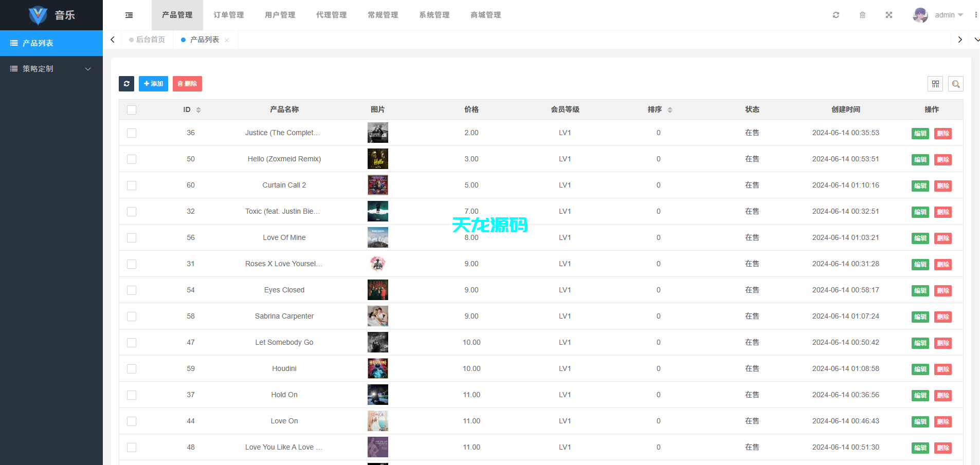Image resolution: width=980 pixels, height=465 pixels.
Task: Click the trash icon in the top navbar
Action: 863,15
